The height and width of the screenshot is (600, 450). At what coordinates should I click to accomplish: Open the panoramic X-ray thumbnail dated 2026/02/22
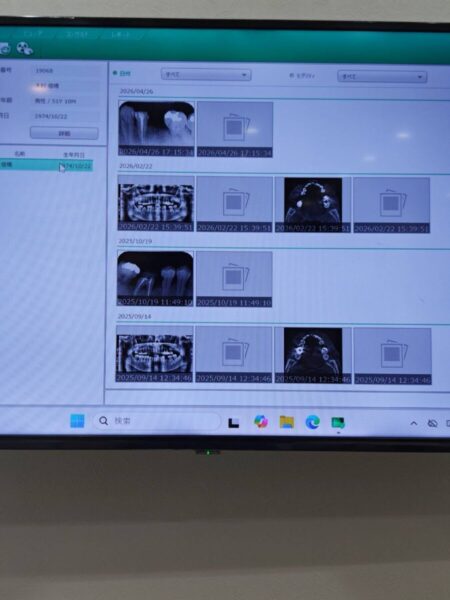tap(155, 203)
